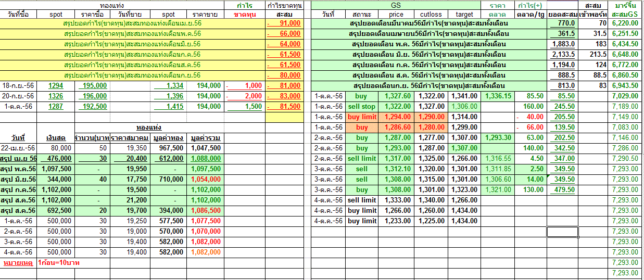Select the cumulative loss cell '91,000'
This screenshot has height=280, width=644.
point(284,23)
